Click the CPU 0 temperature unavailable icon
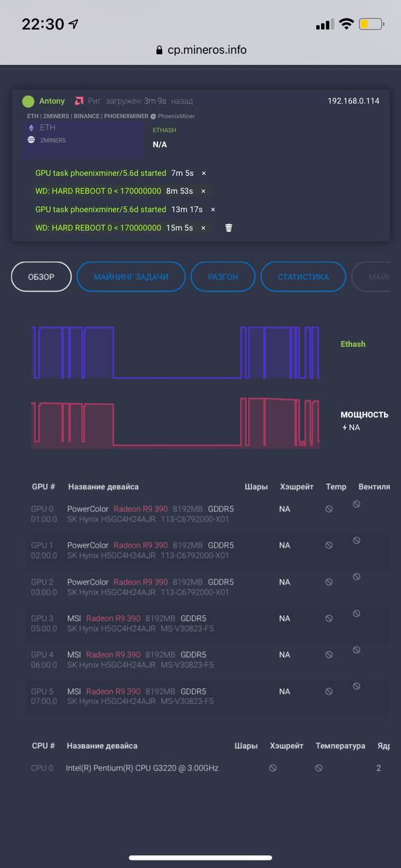The width and height of the screenshot is (401, 868). [318, 768]
